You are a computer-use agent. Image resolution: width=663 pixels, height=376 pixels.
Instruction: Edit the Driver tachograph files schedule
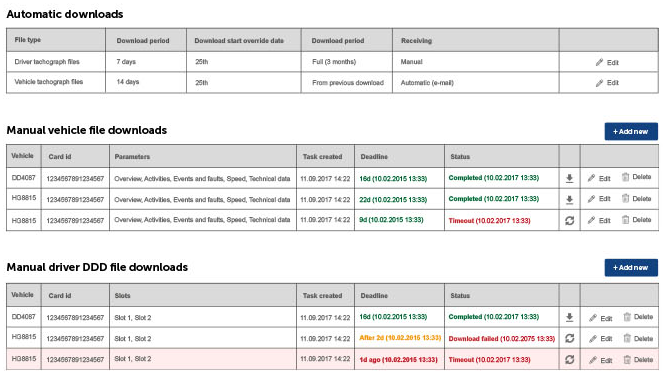click(607, 63)
